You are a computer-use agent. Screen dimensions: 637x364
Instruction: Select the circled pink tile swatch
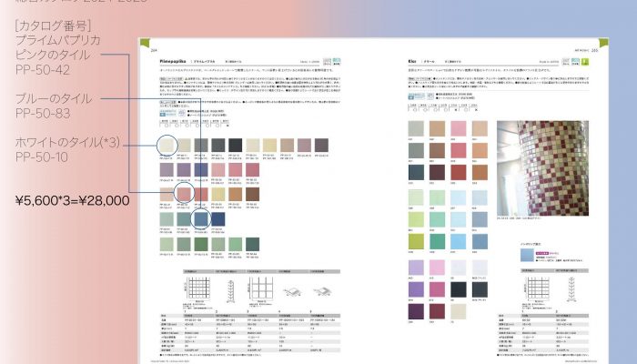click(x=187, y=193)
